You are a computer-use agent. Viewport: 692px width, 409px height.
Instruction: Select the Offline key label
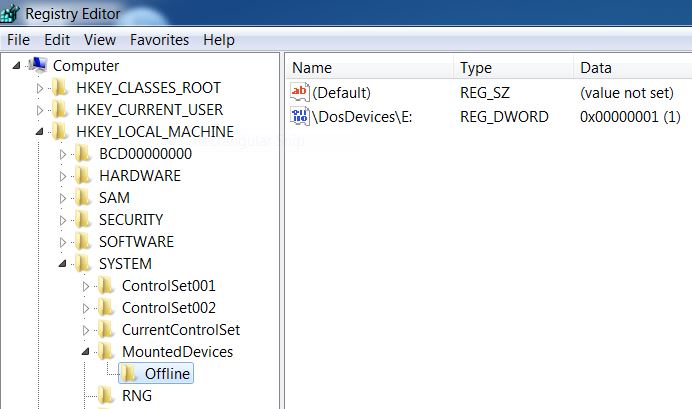pos(167,374)
